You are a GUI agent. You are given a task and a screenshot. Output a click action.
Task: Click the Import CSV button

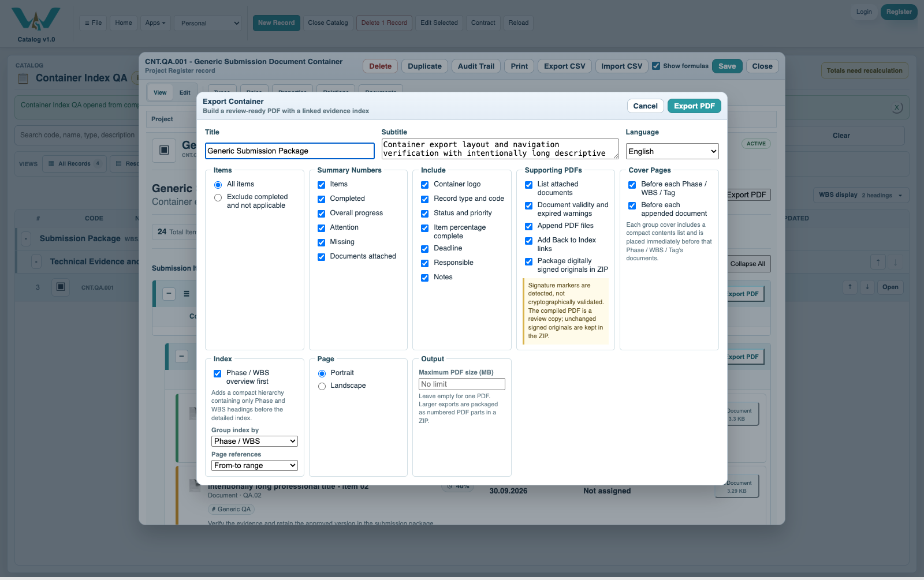click(x=621, y=66)
